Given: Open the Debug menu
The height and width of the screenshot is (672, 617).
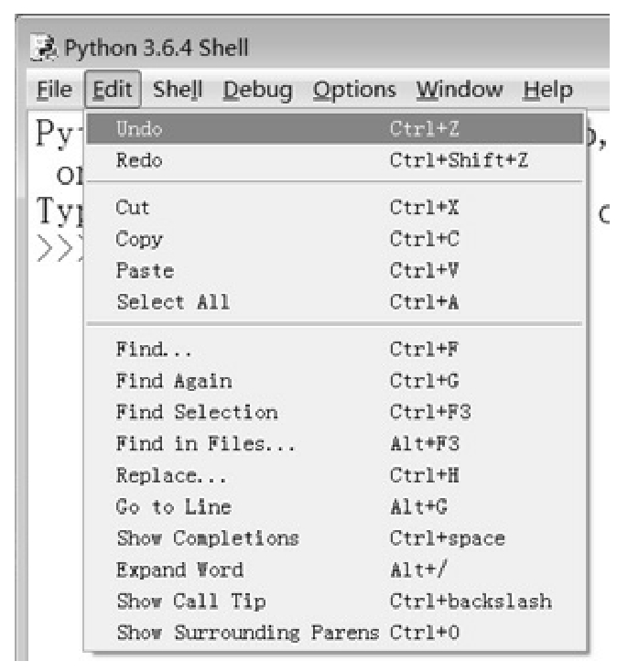Looking at the screenshot, I should [258, 90].
